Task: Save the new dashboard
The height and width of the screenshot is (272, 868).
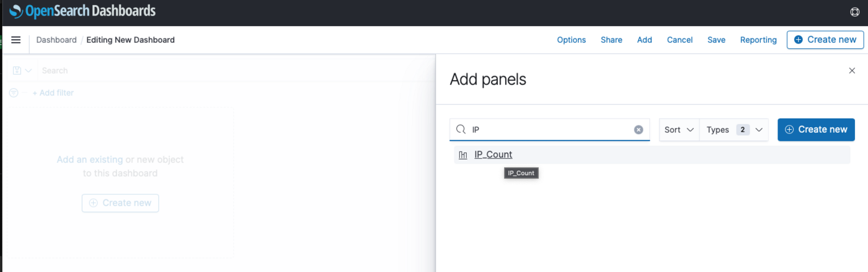Action: tap(716, 40)
